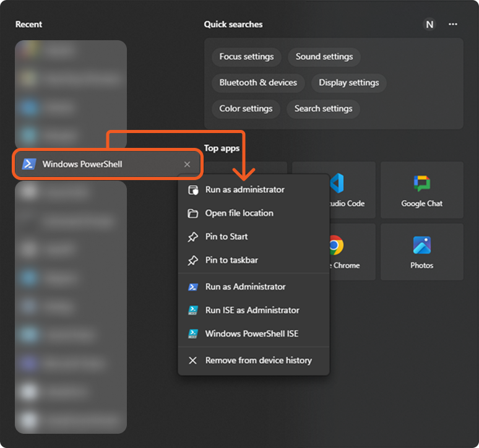Screen dimensions: 479x448
Task: Choose Open file location from context menu
Action: point(239,213)
